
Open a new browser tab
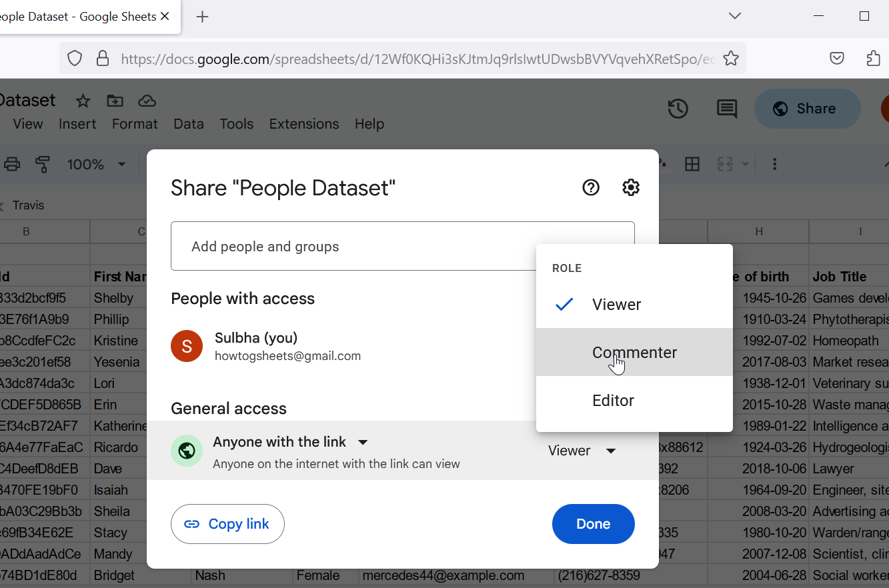coord(203,17)
